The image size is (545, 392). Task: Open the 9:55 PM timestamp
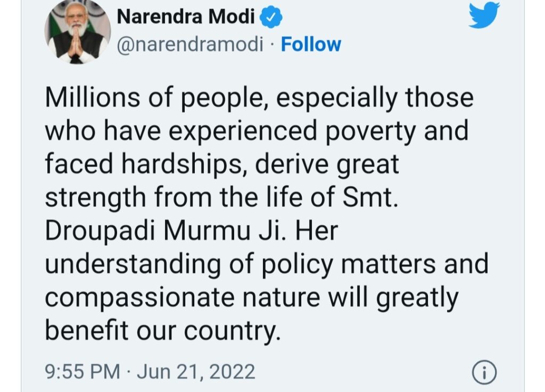(82, 371)
